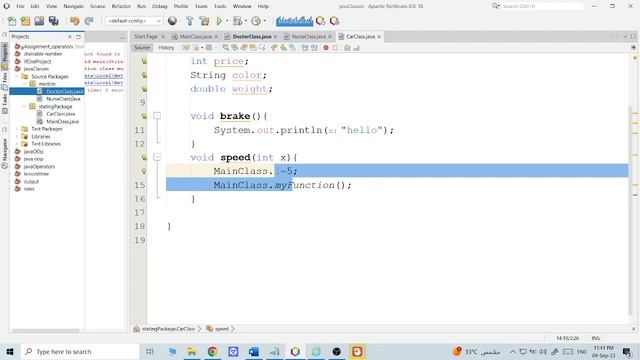The height and width of the screenshot is (360, 640).
Task: Click the Windows Start button
Action: coord(10,351)
